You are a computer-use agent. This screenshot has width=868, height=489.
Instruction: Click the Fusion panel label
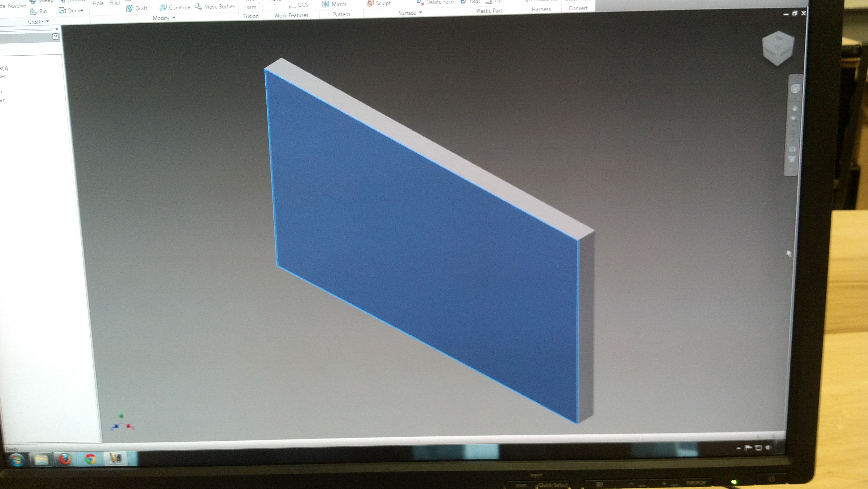click(x=251, y=16)
